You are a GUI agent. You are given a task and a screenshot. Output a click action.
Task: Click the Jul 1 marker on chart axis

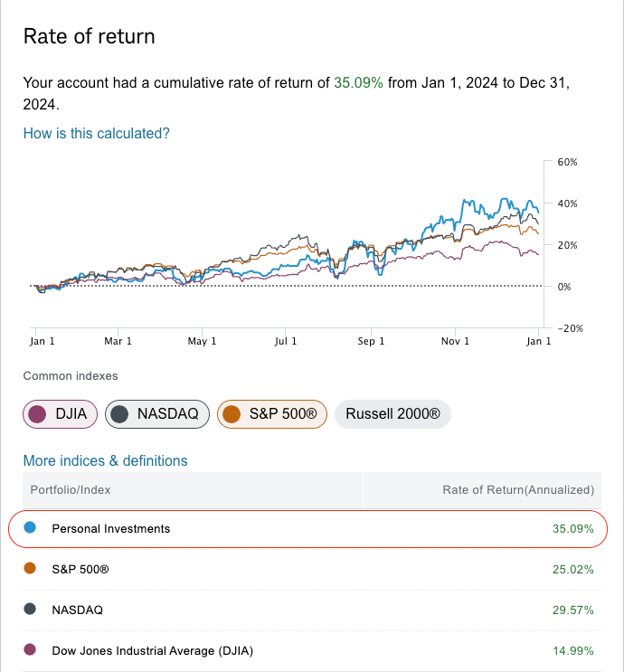286,341
